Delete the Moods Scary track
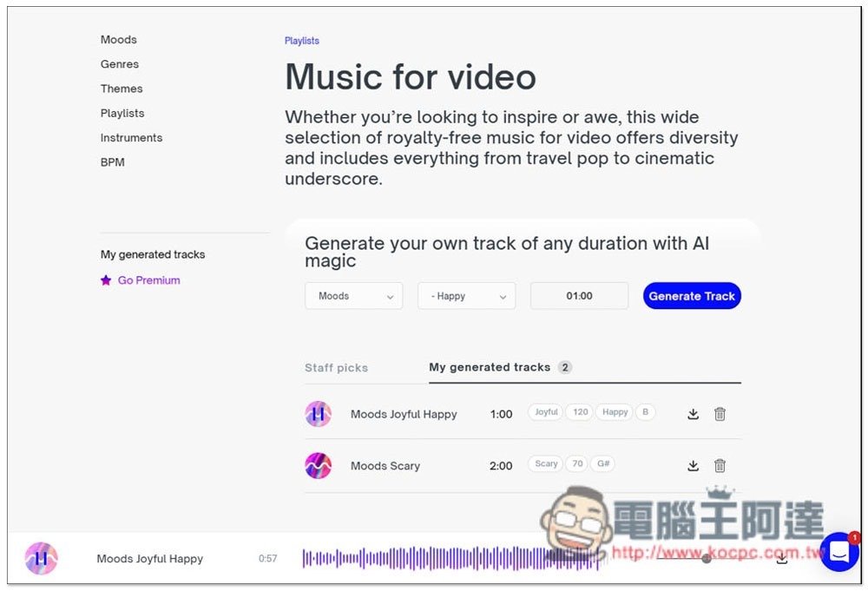This screenshot has height=591, width=868. coord(720,465)
